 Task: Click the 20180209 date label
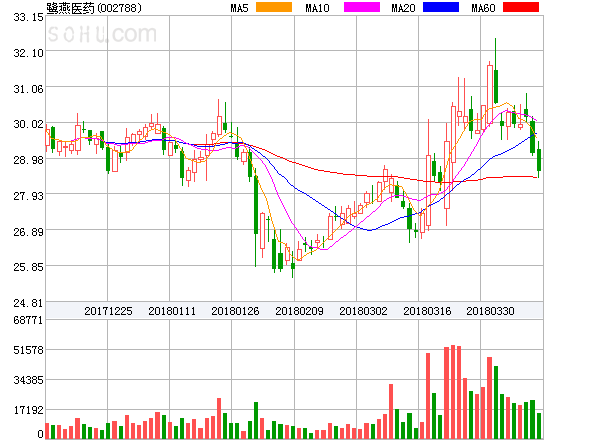tap(299, 311)
